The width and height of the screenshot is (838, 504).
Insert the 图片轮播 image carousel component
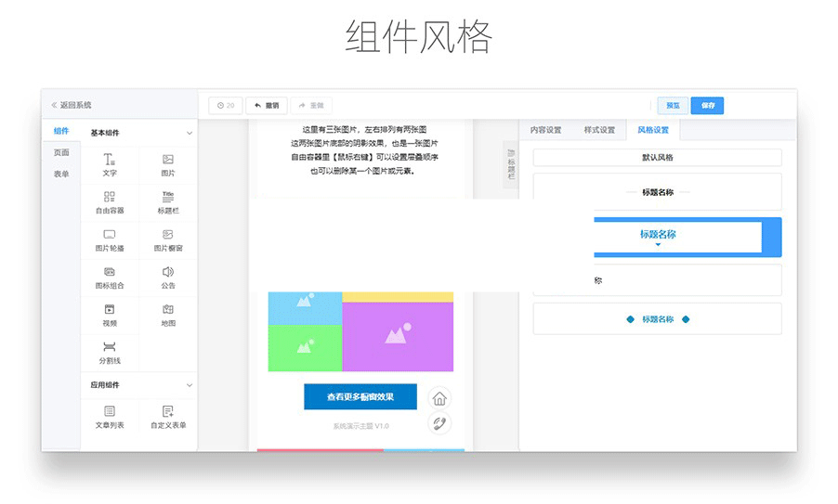pos(110,235)
